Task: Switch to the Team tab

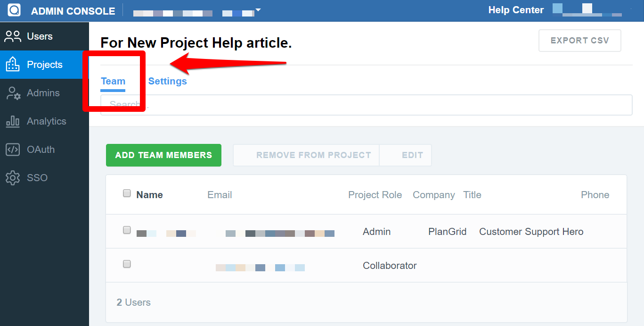Action: click(x=113, y=81)
